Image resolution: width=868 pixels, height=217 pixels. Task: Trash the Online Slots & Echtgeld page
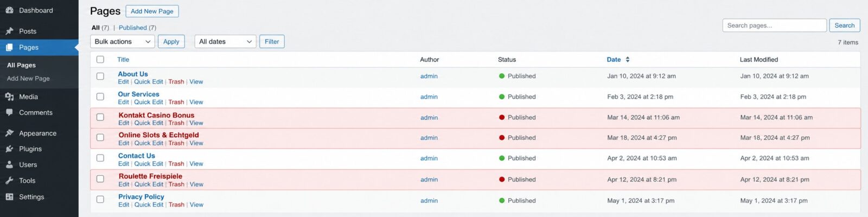(x=176, y=143)
